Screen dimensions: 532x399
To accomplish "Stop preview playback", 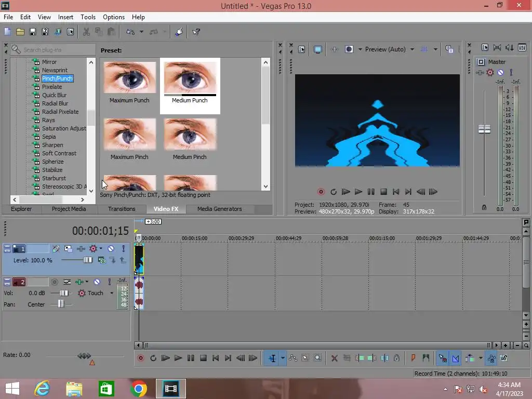I will (383, 192).
